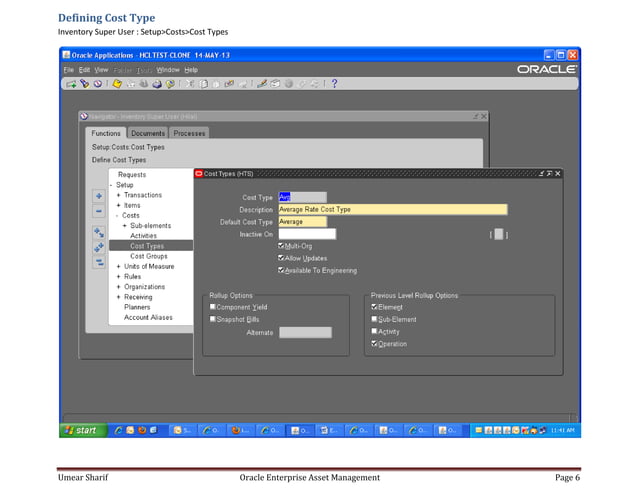The image size is (638, 493).
Task: Open the Window menu
Action: pos(167,70)
